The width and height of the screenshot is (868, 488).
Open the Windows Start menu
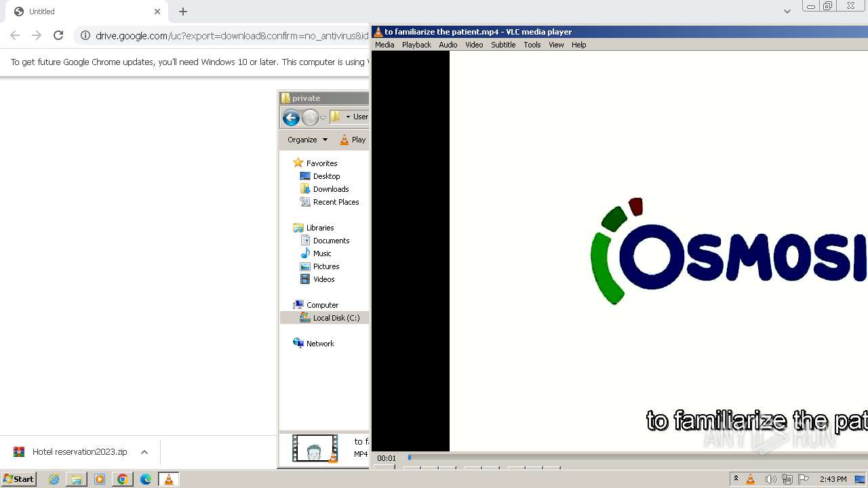click(x=18, y=479)
